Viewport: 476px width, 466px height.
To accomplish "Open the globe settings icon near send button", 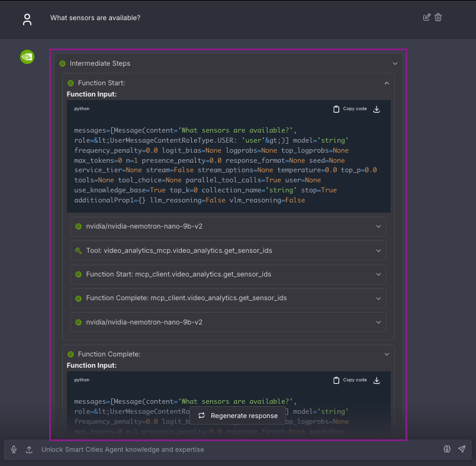I will click(447, 449).
